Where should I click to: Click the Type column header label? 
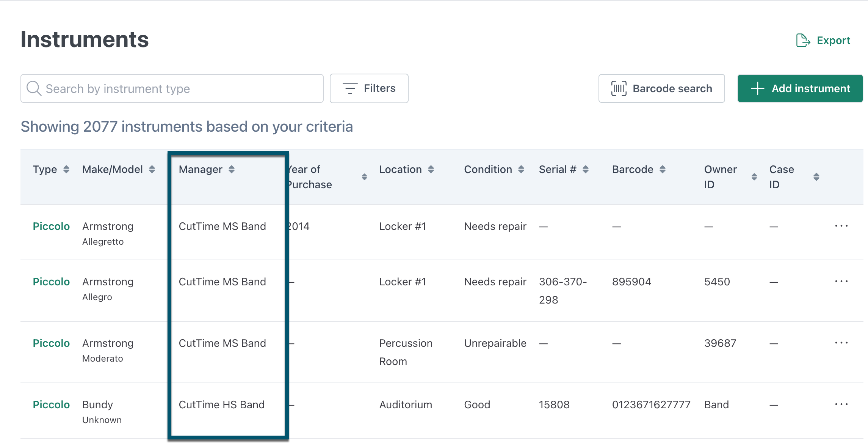tap(45, 169)
